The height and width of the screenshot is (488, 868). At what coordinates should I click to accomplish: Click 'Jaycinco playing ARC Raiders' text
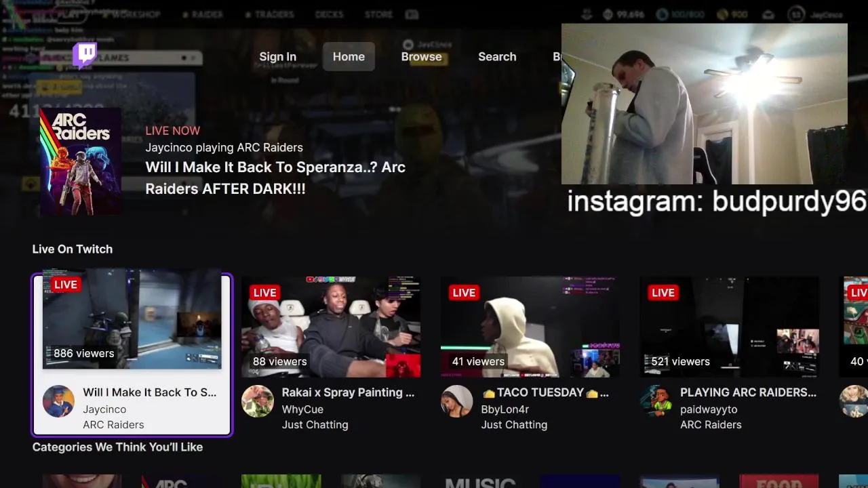point(224,148)
